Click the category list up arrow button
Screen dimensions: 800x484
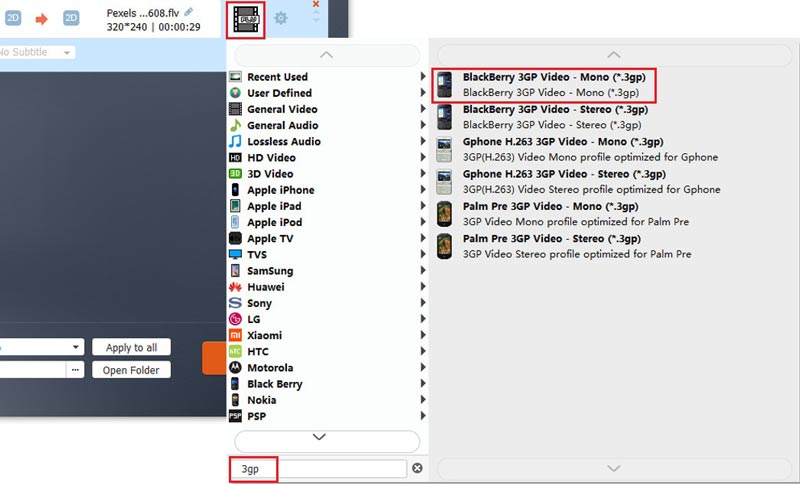coord(327,55)
